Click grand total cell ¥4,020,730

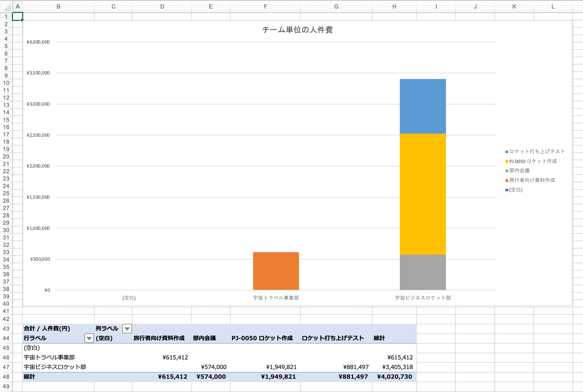click(x=394, y=377)
